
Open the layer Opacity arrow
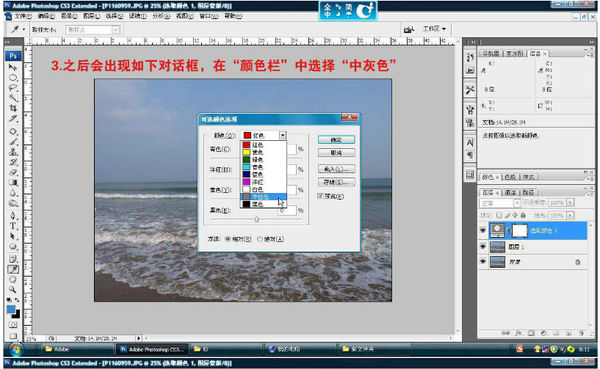[571, 202]
